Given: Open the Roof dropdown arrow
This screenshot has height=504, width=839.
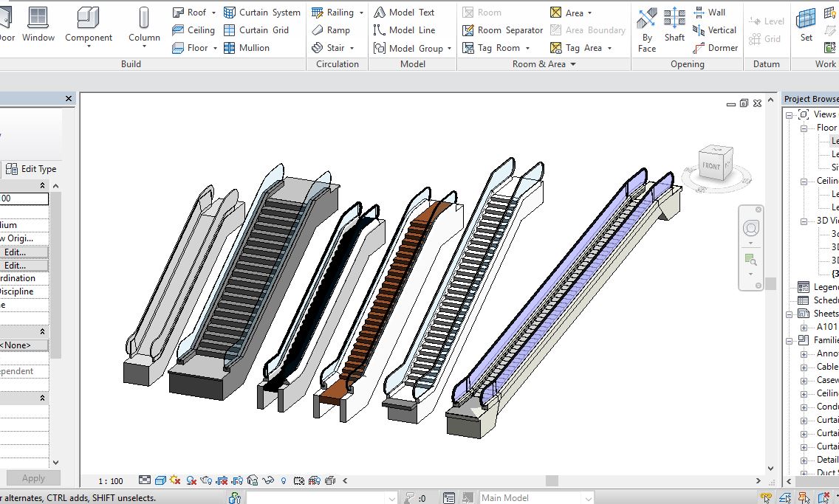Looking at the screenshot, I should pos(214,13).
